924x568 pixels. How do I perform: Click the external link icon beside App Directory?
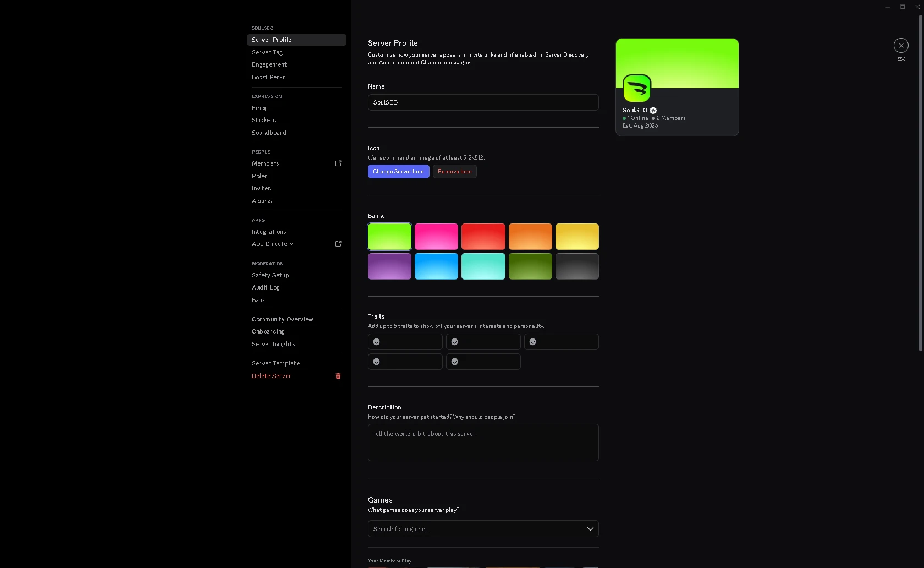click(338, 244)
